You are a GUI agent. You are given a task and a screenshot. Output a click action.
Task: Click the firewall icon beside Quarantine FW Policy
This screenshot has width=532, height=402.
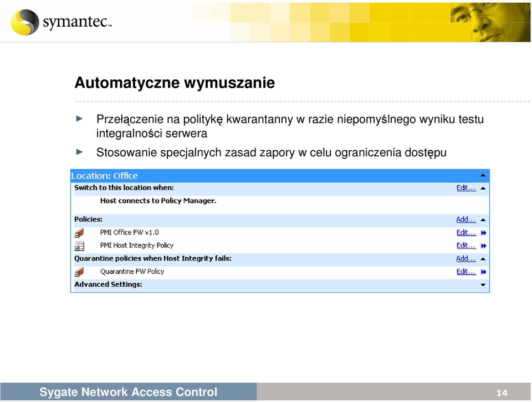pos(79,272)
